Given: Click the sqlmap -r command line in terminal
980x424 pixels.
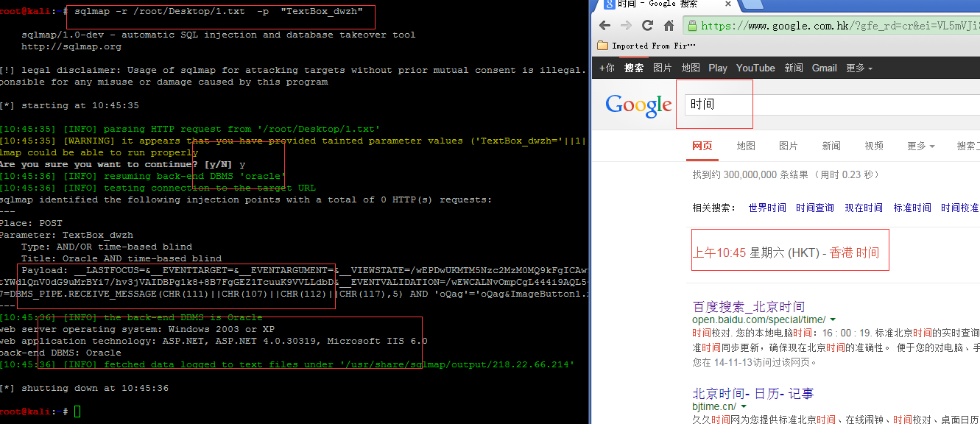Looking at the screenshot, I should coord(218,11).
